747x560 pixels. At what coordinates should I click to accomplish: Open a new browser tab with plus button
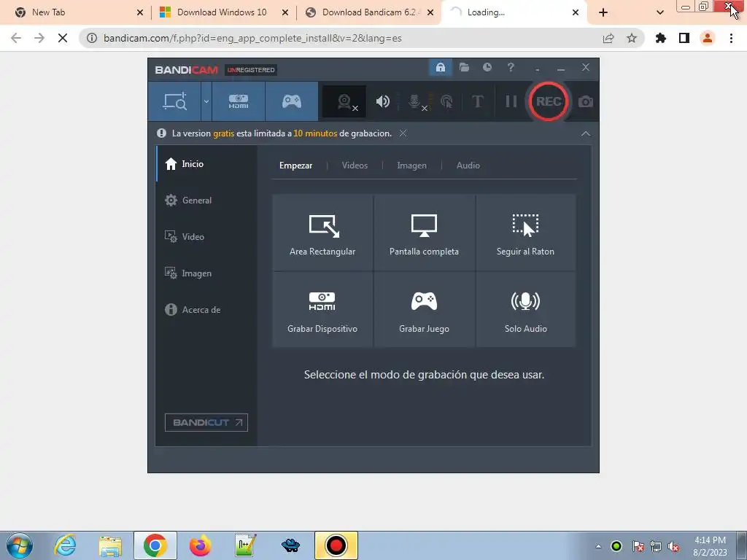[603, 13]
